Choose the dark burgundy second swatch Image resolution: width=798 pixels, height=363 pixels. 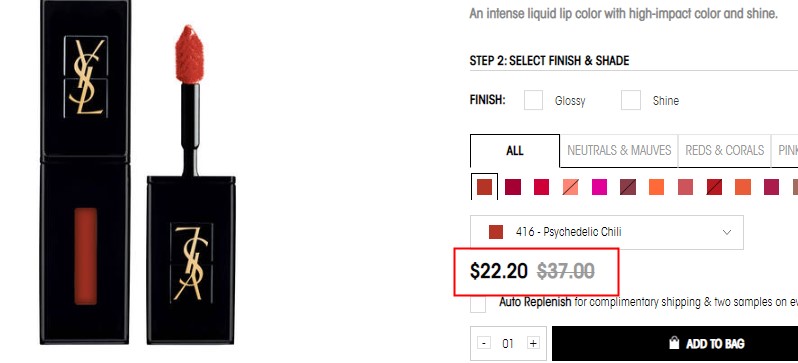click(x=512, y=187)
